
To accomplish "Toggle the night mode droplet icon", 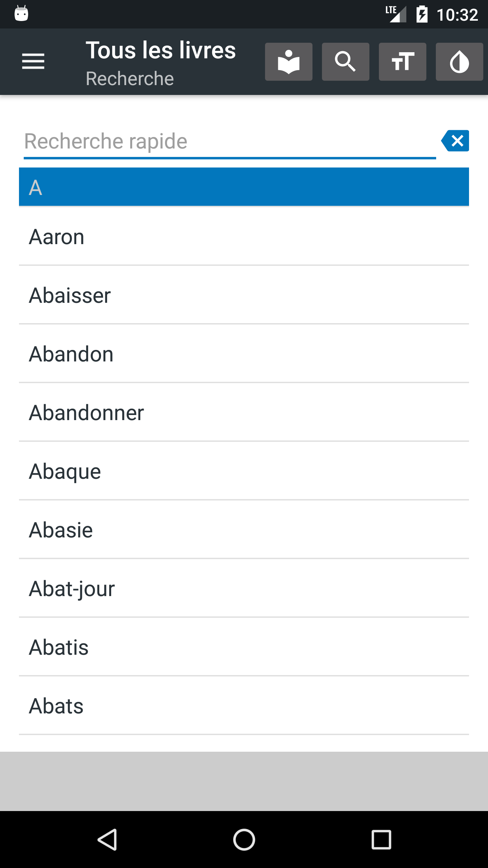I will click(x=459, y=62).
